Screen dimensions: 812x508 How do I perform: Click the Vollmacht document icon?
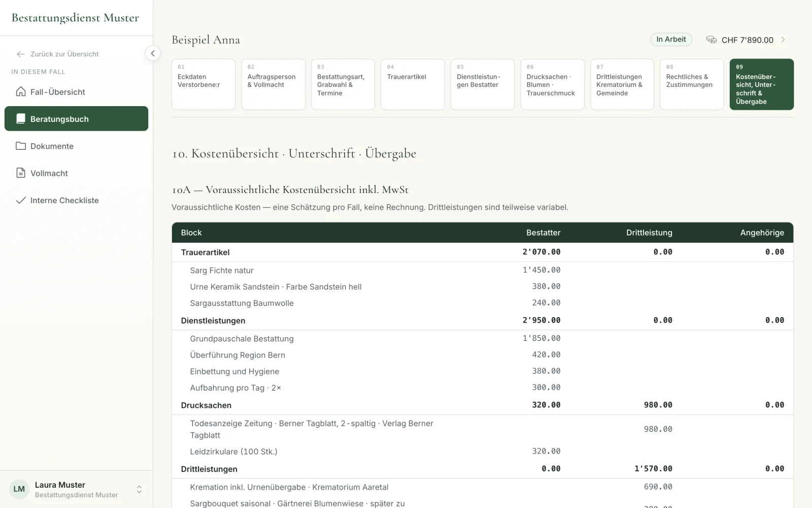21,173
